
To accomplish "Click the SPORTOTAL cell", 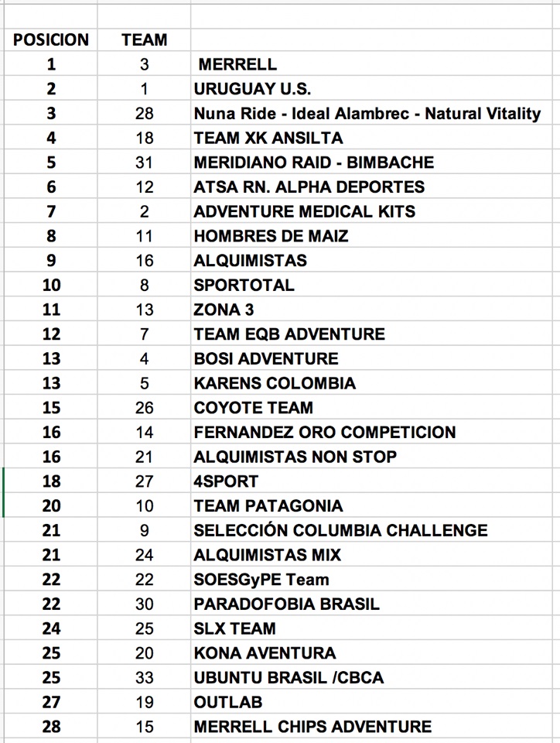I will click(x=244, y=285).
